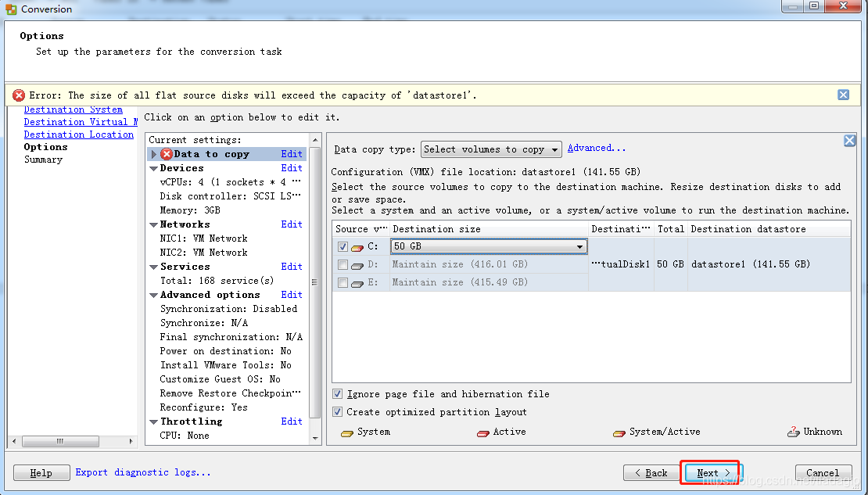Select the Install VMware Tools: No row

pos(226,365)
